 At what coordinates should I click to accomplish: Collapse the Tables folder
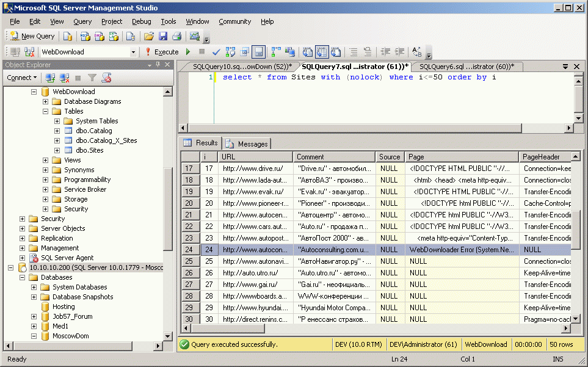[x=45, y=111]
